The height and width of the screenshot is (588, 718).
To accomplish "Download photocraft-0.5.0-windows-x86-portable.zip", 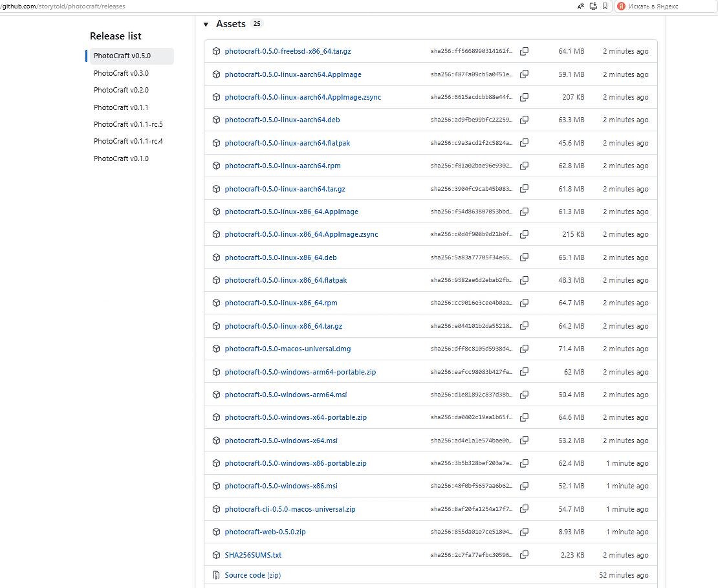I will click(296, 463).
